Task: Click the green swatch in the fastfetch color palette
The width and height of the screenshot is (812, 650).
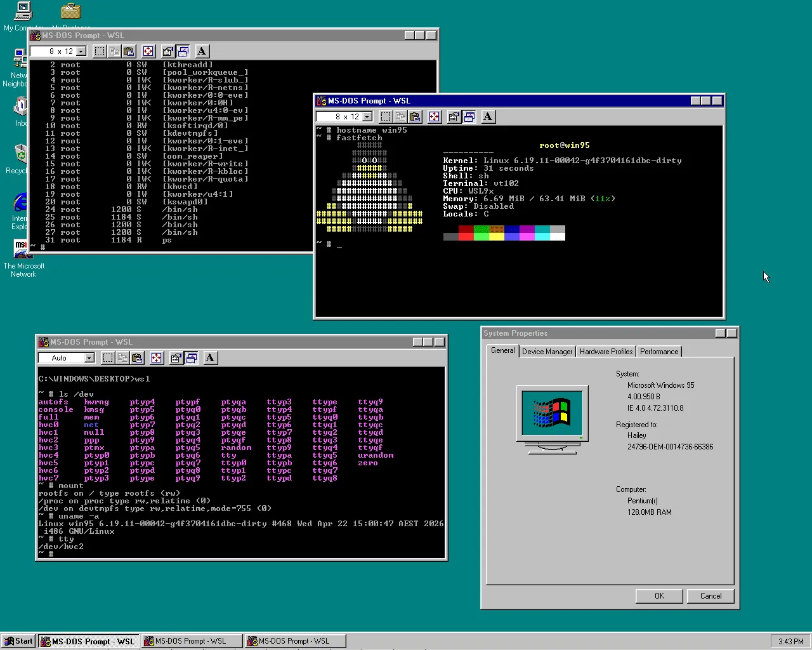Action: point(481,233)
